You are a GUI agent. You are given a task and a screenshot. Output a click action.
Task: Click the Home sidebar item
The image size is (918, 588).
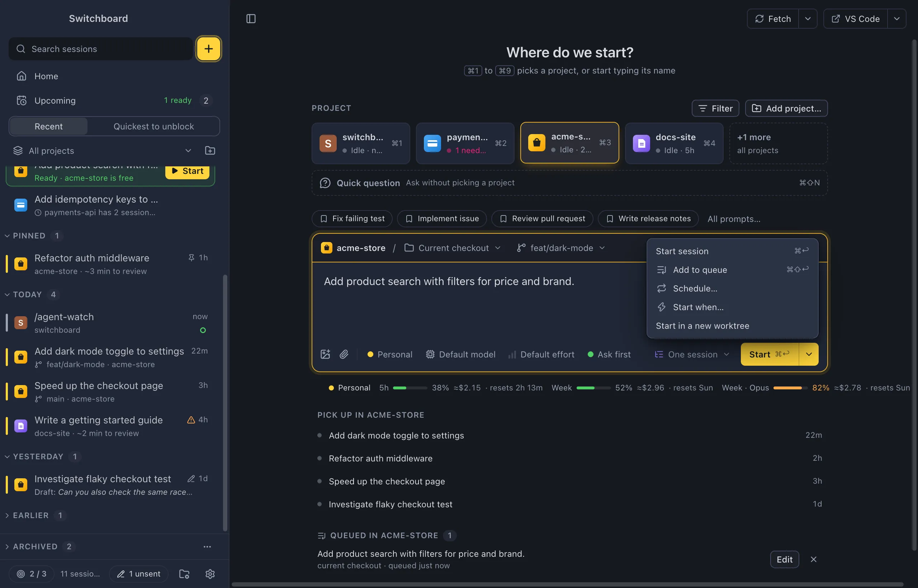(114, 76)
